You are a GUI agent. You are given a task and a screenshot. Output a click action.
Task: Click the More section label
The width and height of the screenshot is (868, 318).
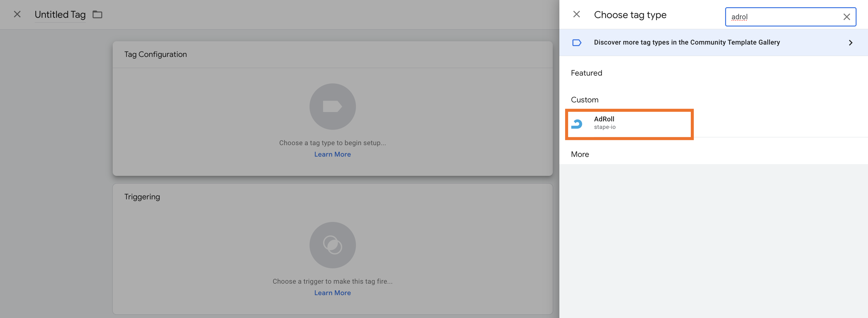[580, 154]
